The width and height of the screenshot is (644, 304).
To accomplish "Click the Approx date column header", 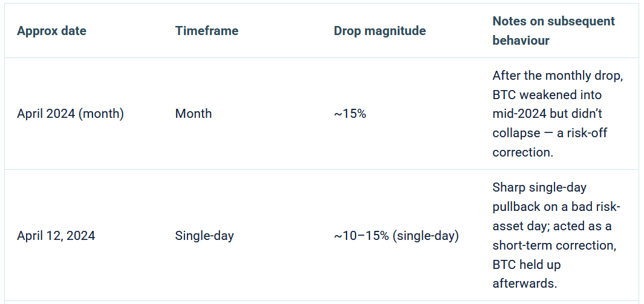I will [51, 31].
